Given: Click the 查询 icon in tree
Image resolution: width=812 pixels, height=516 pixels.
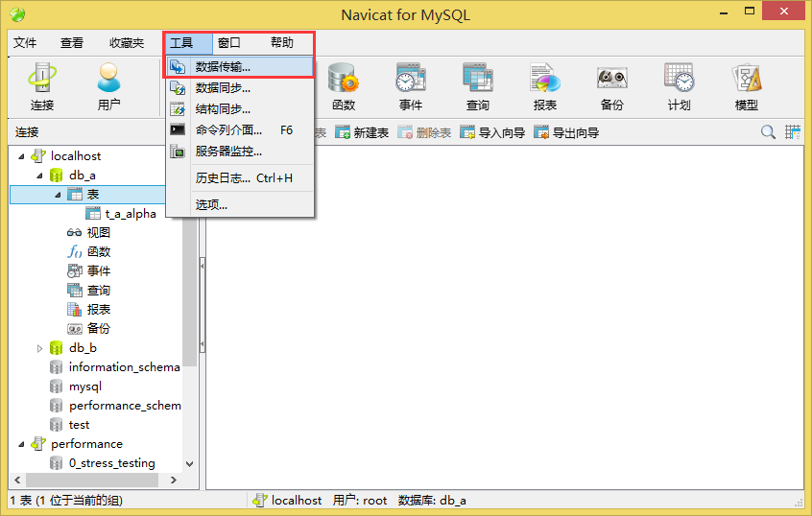Looking at the screenshot, I should [74, 290].
